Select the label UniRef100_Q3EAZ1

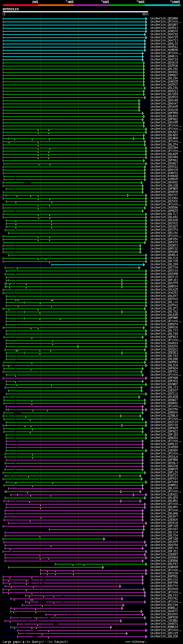[x=164, y=495]
